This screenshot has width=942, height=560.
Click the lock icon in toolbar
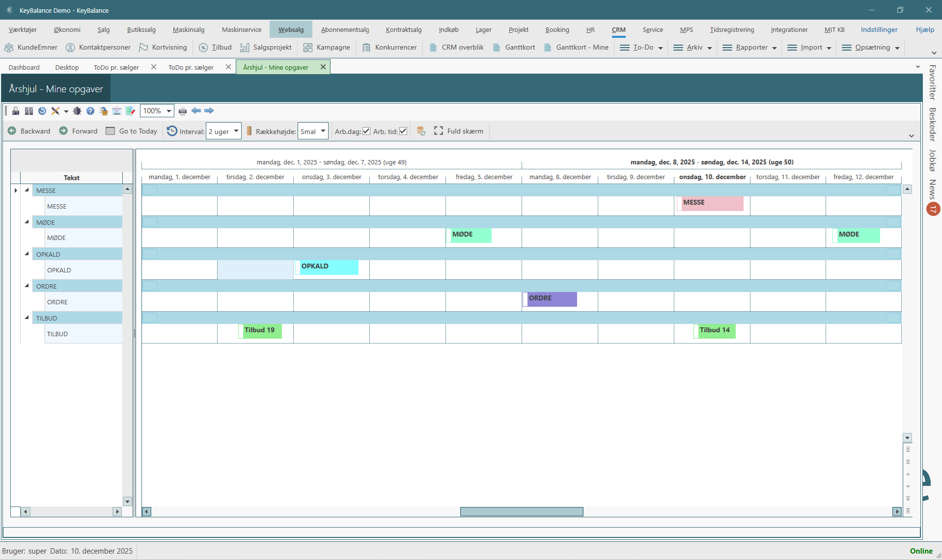(x=16, y=111)
